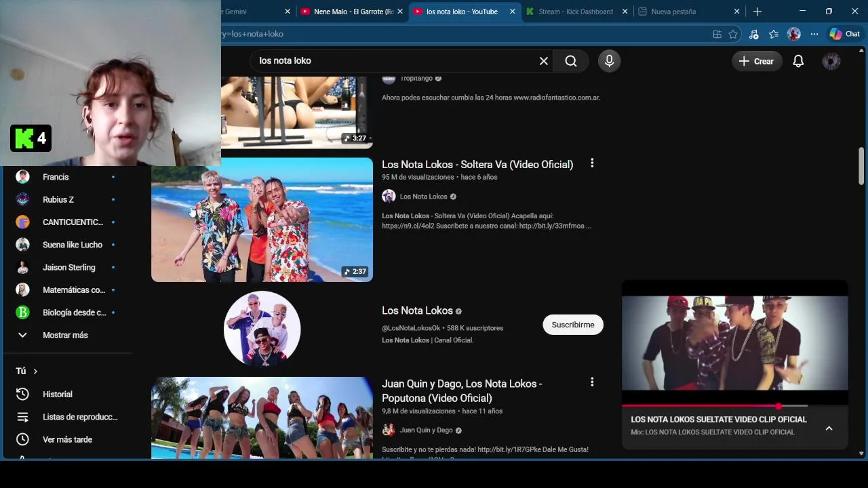Close the Stream - Kick Dashboard tab
The height and width of the screenshot is (488, 868).
(x=625, y=12)
